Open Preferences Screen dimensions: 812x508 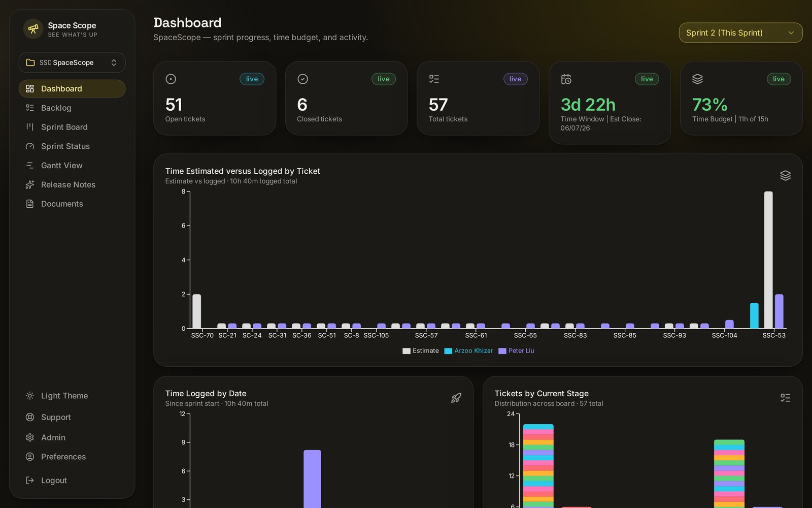pyautogui.click(x=72, y=457)
